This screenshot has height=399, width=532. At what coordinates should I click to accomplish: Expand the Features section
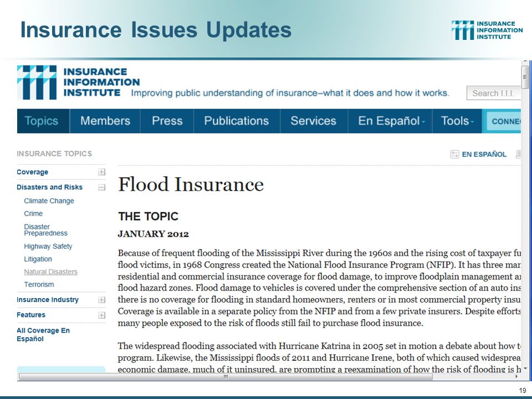tap(101, 315)
